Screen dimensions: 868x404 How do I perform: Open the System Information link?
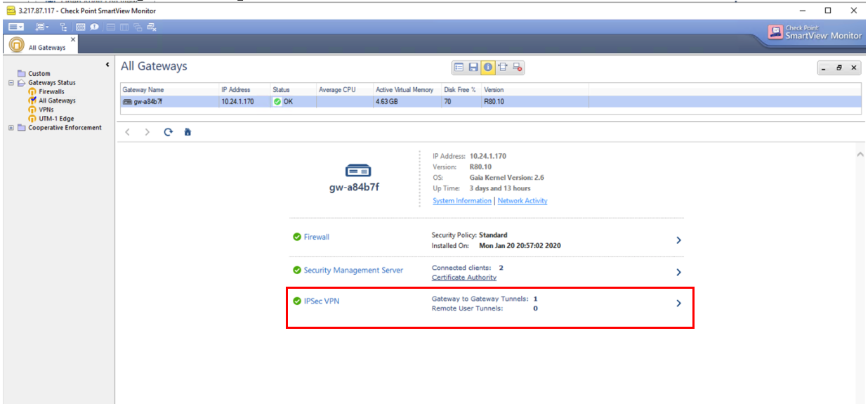click(462, 201)
